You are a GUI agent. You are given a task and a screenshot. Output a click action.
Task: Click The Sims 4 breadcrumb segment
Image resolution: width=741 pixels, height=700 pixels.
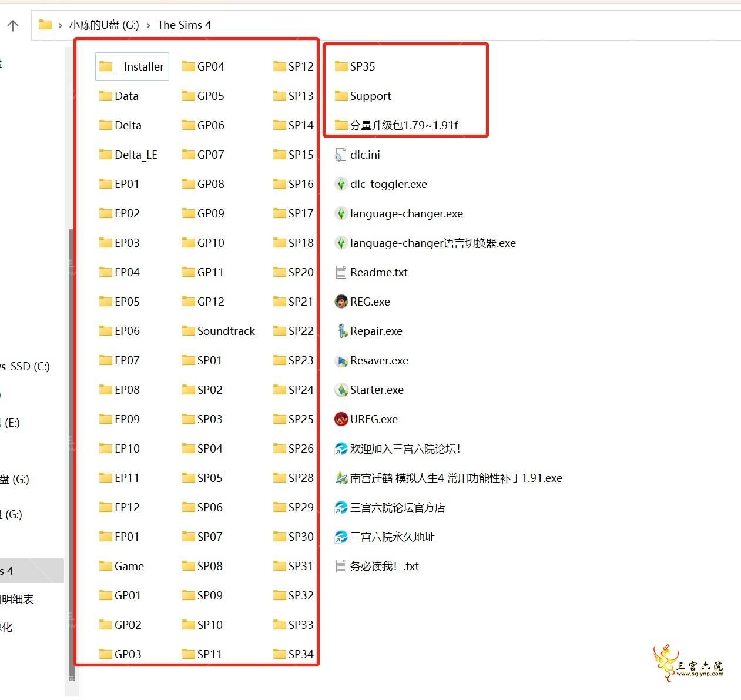[184, 25]
